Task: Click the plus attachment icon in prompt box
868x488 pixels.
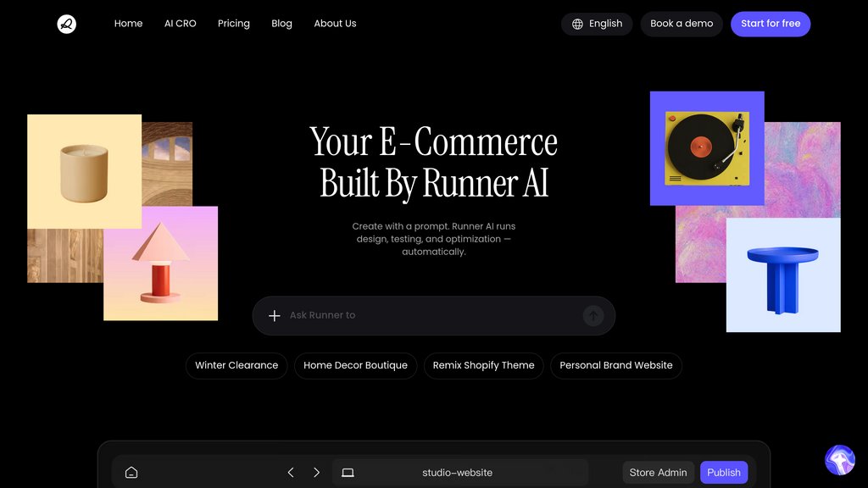Action: click(x=274, y=315)
